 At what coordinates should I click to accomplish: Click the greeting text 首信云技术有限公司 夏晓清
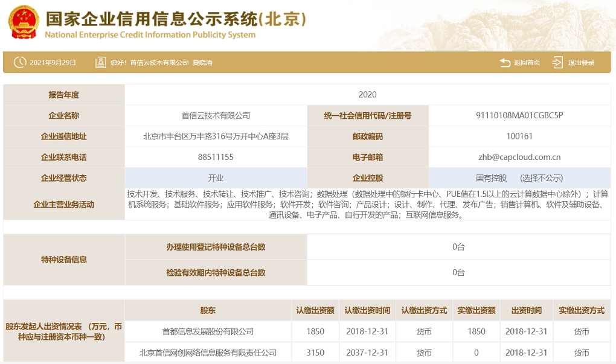(x=172, y=62)
